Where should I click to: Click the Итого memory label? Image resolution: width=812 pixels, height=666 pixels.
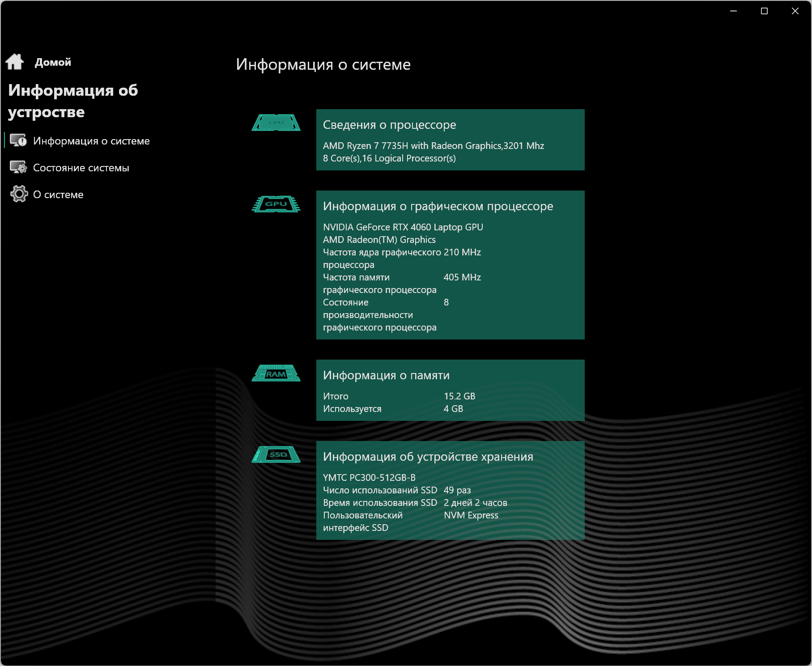point(336,396)
